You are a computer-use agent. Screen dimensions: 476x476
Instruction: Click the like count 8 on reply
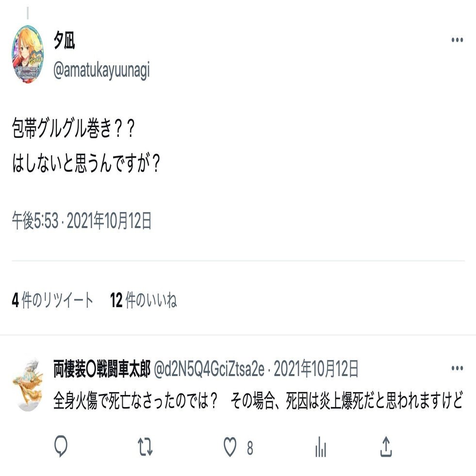tap(250, 448)
